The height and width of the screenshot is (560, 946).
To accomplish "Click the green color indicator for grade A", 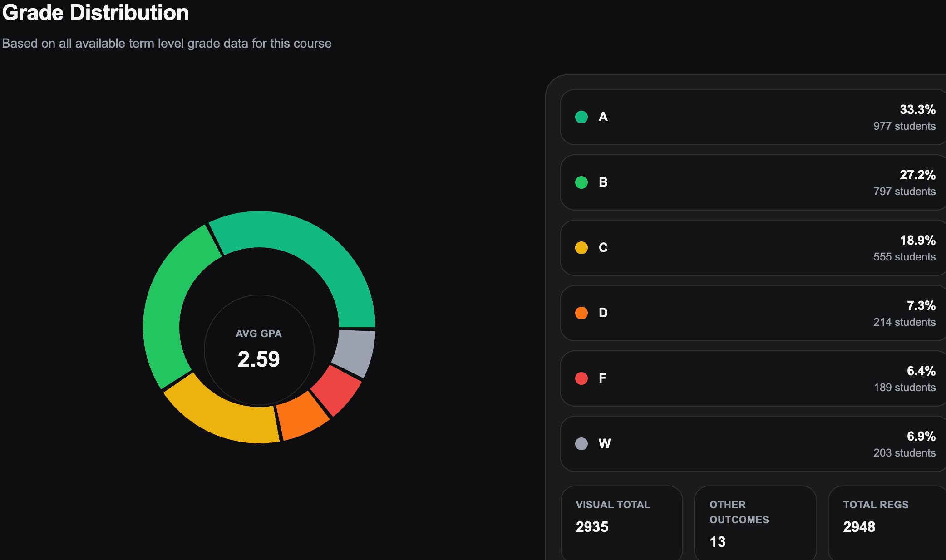I will point(581,117).
